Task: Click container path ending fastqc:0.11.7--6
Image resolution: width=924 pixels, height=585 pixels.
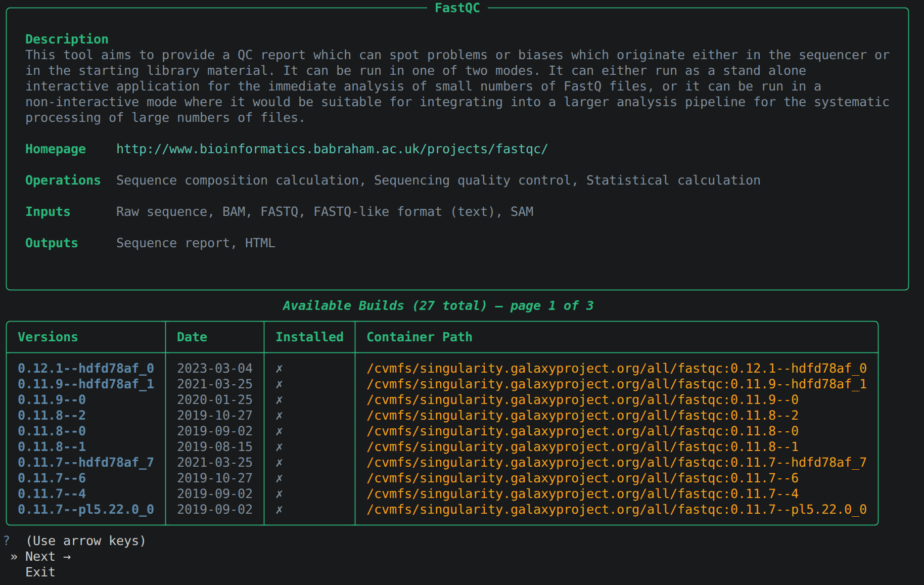Action: [582, 478]
